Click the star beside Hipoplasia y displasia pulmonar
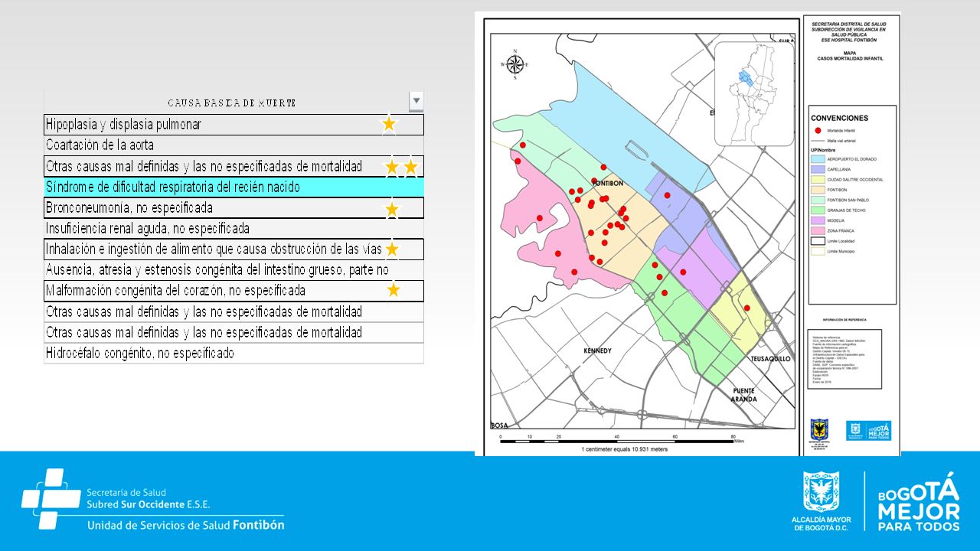This screenshot has height=551, width=980. [389, 123]
